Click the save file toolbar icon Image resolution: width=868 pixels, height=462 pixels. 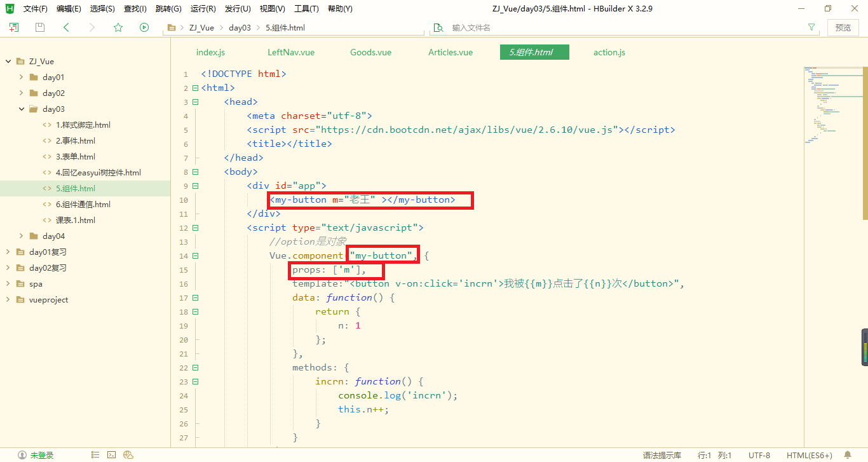click(40, 27)
